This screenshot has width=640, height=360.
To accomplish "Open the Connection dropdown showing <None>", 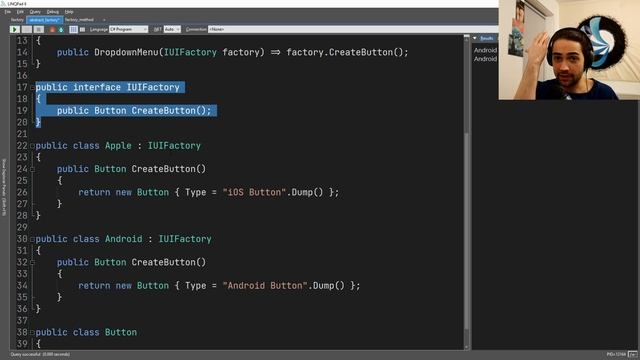I will coord(353,29).
